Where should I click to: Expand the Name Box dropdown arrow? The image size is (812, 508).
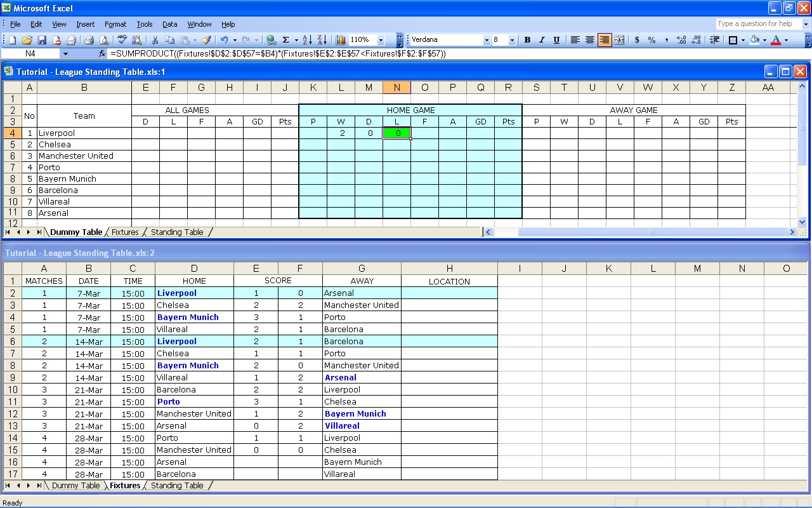[x=65, y=54]
